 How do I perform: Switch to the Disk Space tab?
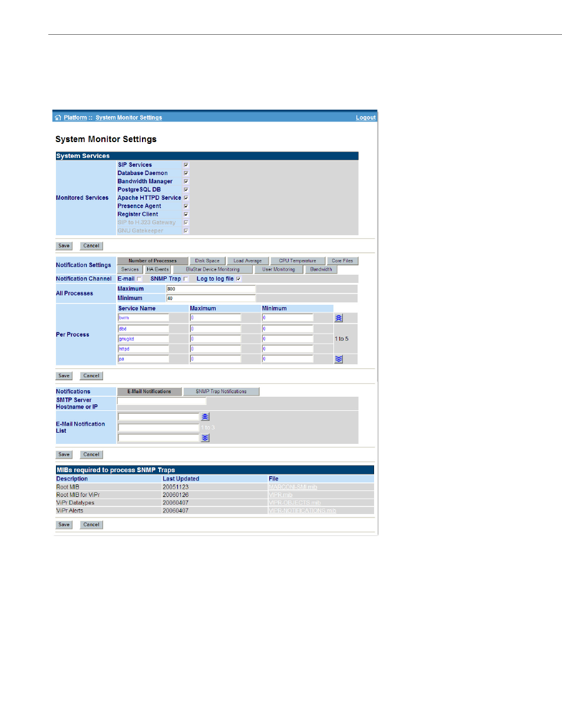coord(207,261)
